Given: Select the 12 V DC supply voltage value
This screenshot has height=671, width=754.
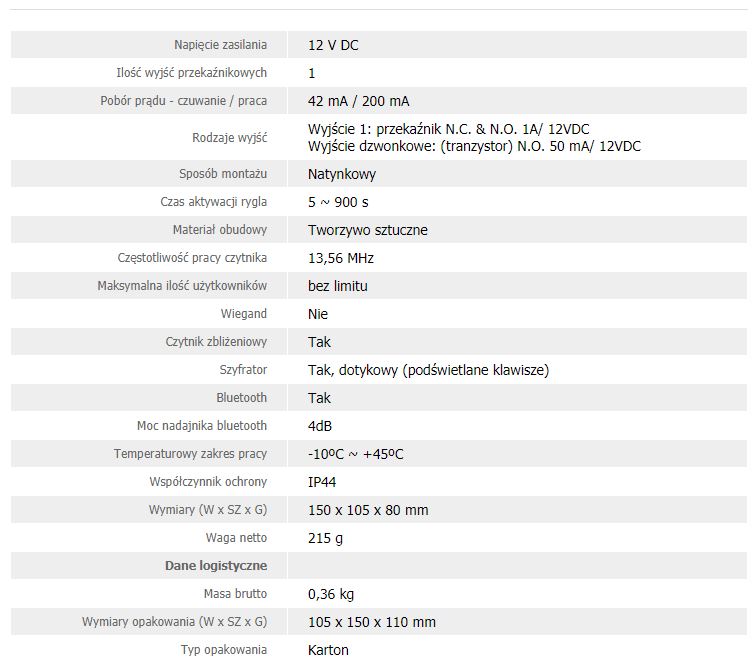Looking at the screenshot, I should 333,45.
